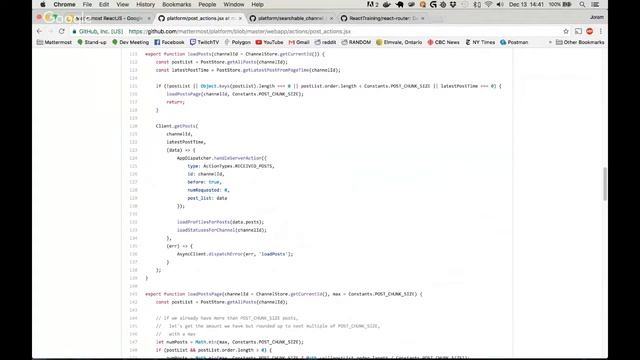The image size is (640, 360).
Task: Click the page vertical scrollbar thumb
Action: coord(604,184)
